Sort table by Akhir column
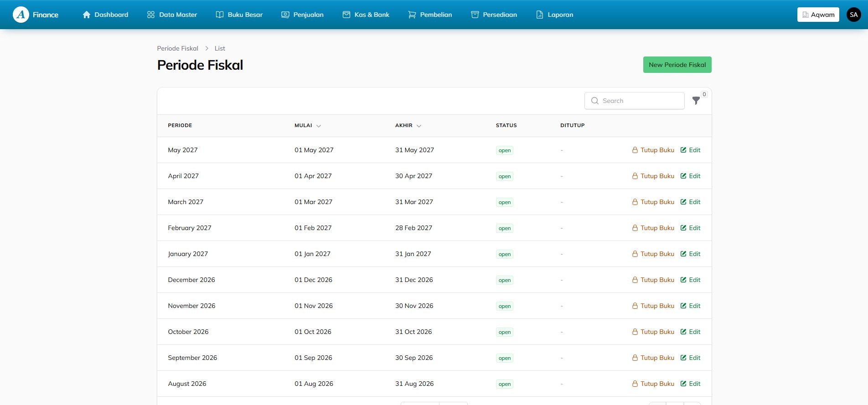Screen dimensions: 868x405 [408, 125]
